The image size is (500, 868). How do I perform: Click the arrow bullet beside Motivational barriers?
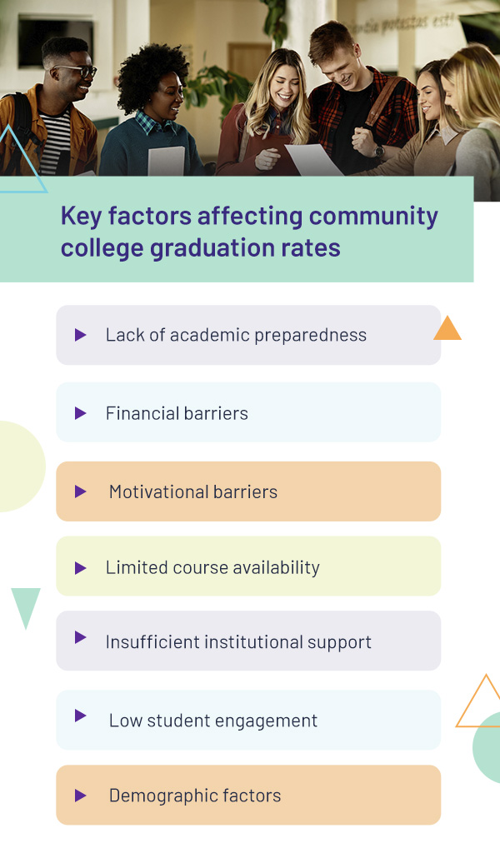(81, 491)
